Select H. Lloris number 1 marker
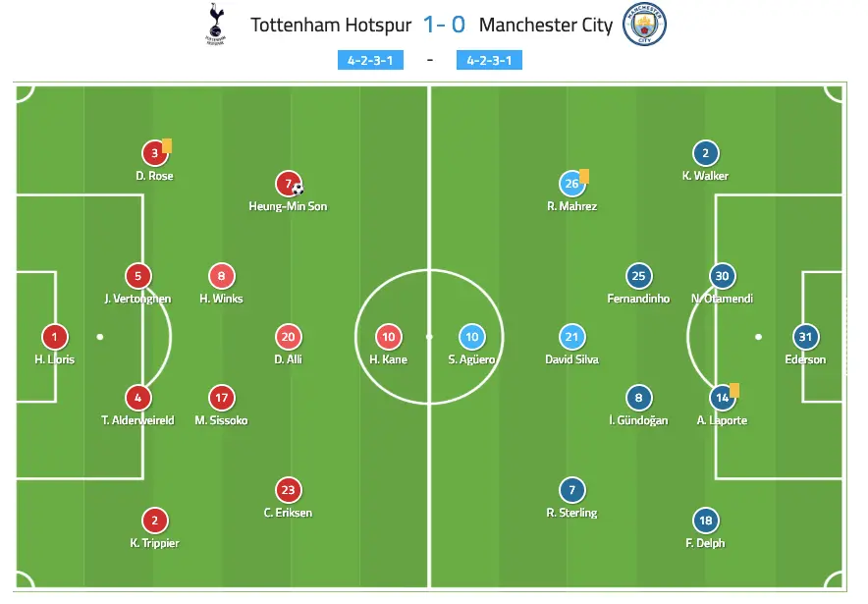 coord(55,337)
